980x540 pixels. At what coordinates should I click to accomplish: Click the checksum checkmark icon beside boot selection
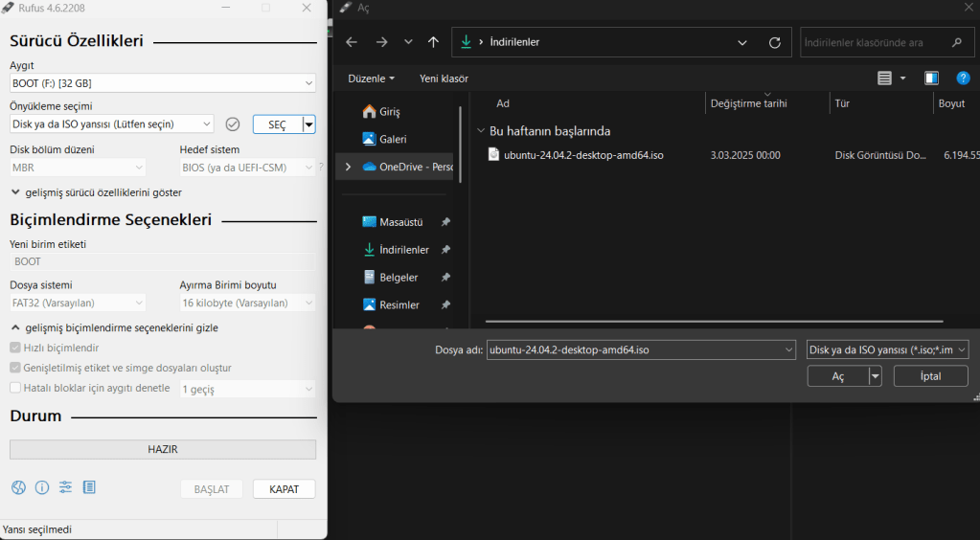[x=232, y=124]
